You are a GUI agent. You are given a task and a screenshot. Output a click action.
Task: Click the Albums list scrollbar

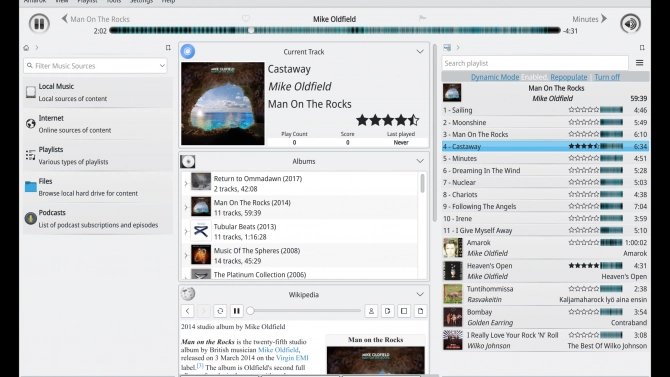[x=423, y=184]
